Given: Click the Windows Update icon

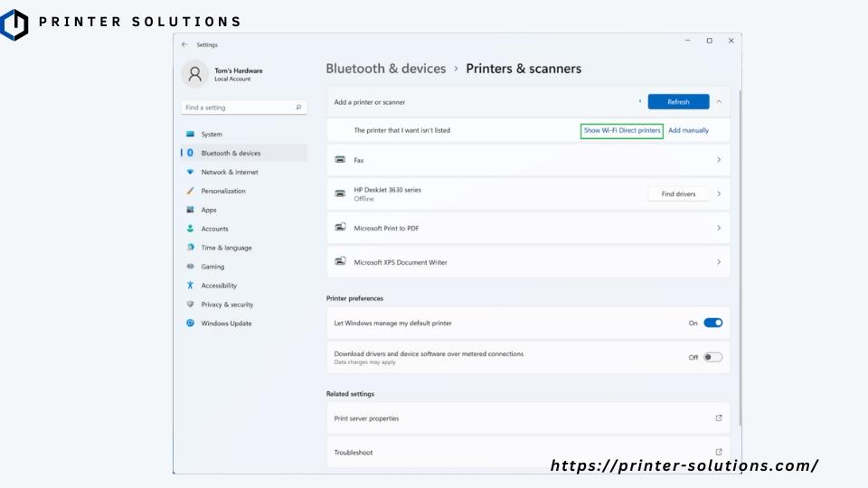Looking at the screenshot, I should click(x=190, y=323).
